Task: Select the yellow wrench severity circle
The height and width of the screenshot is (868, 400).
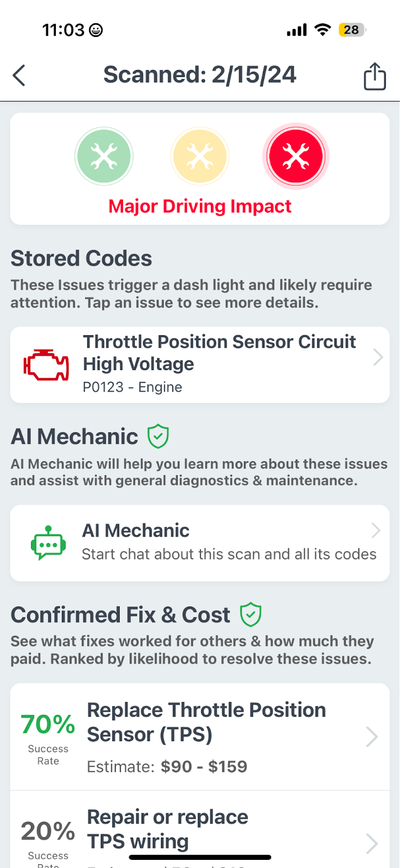Action: pyautogui.click(x=199, y=157)
